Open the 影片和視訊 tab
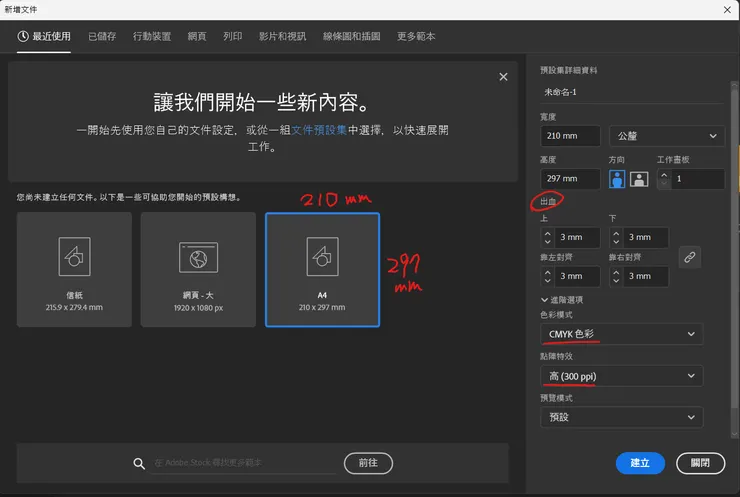This screenshot has width=740, height=497. point(282,36)
